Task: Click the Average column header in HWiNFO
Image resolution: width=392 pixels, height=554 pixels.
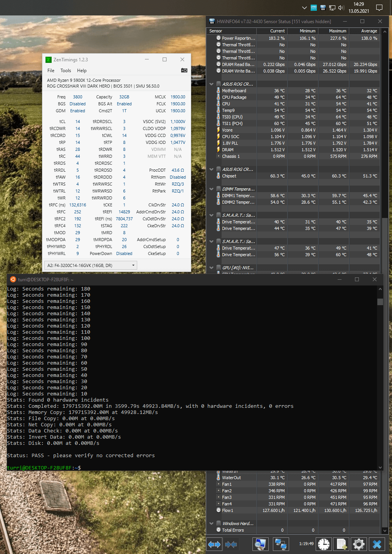Action: pyautogui.click(x=364, y=31)
